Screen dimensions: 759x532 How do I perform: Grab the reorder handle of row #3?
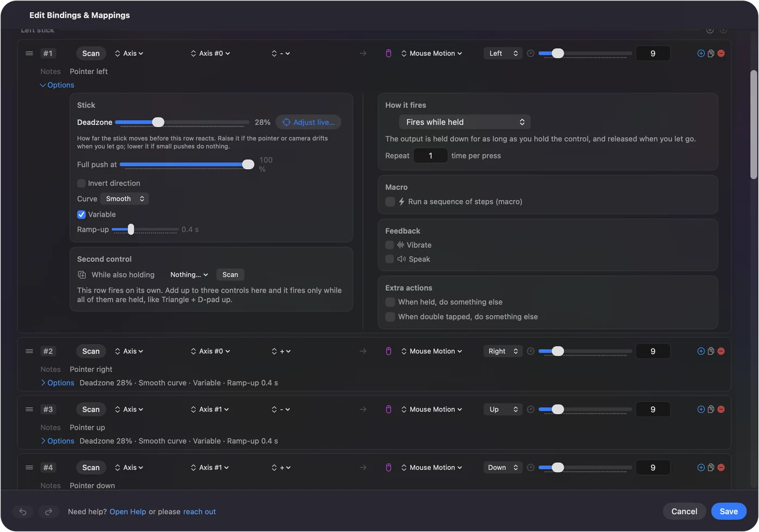29,409
